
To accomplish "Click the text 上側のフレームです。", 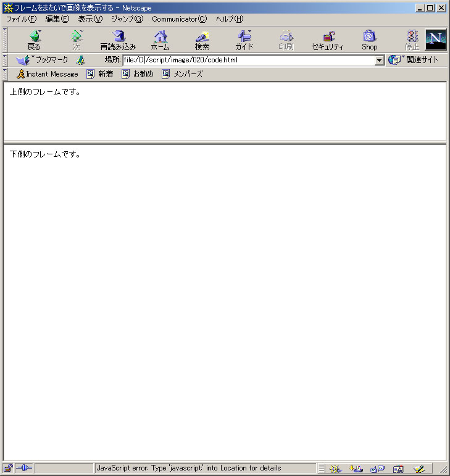I will pos(45,92).
